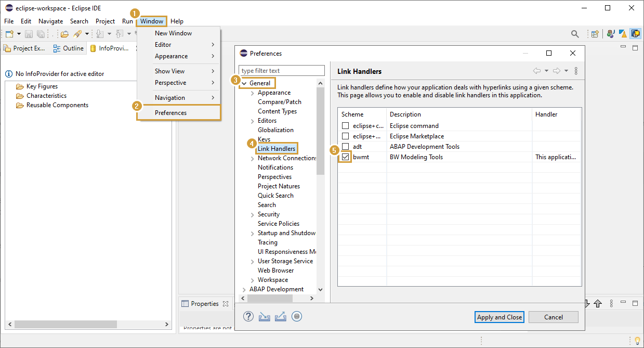Open the BW Modeling Tools perspective icon
The width and height of the screenshot is (644, 348).
click(x=635, y=33)
